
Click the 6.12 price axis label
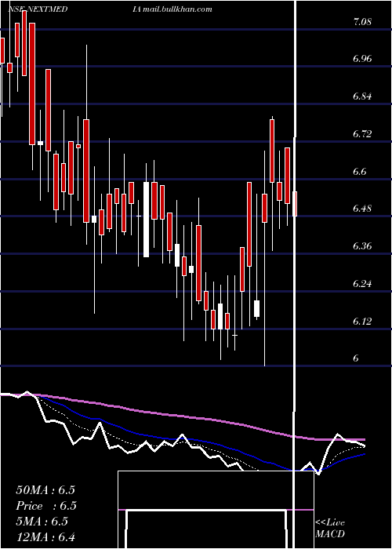[362, 321]
